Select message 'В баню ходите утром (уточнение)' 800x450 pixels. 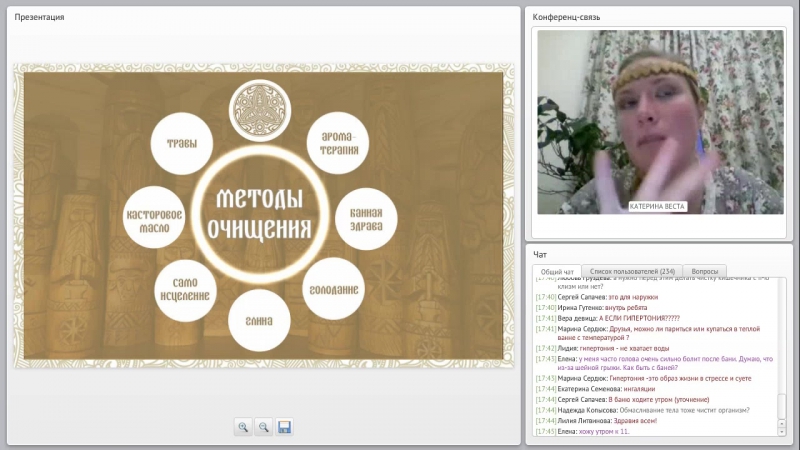[x=622, y=399]
